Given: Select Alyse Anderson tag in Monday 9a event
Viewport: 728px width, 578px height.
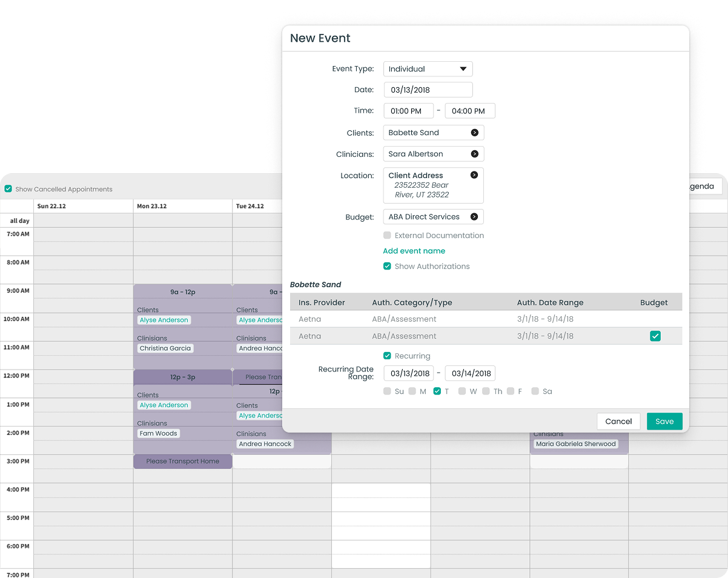Looking at the screenshot, I should click(164, 320).
